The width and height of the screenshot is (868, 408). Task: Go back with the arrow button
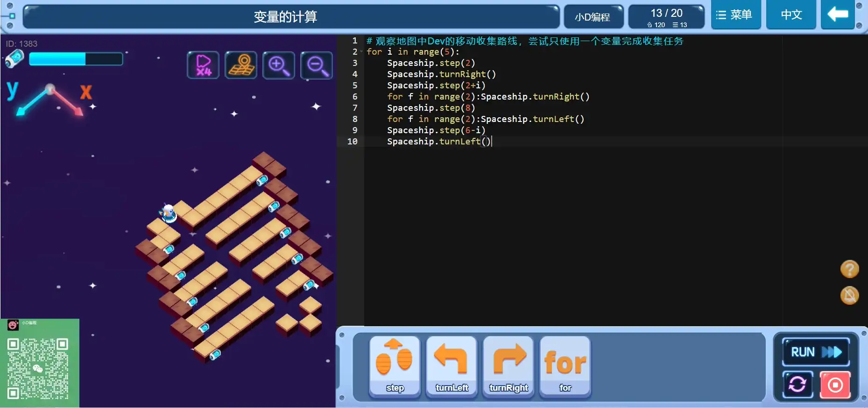click(x=838, y=15)
